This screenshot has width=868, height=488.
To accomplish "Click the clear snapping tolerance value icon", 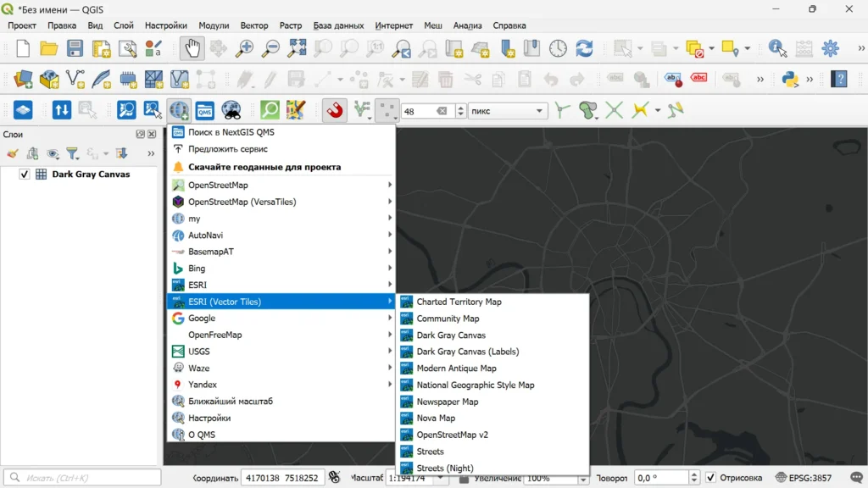I will tap(442, 111).
